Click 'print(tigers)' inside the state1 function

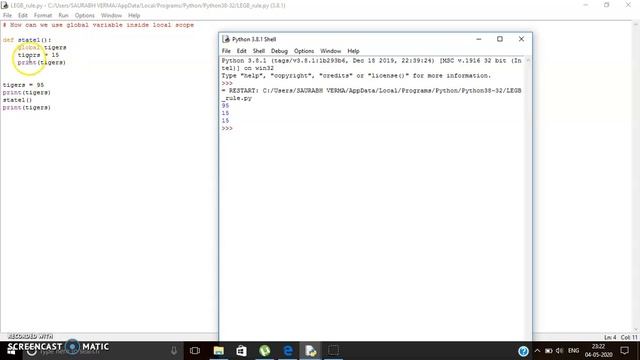coord(42,62)
